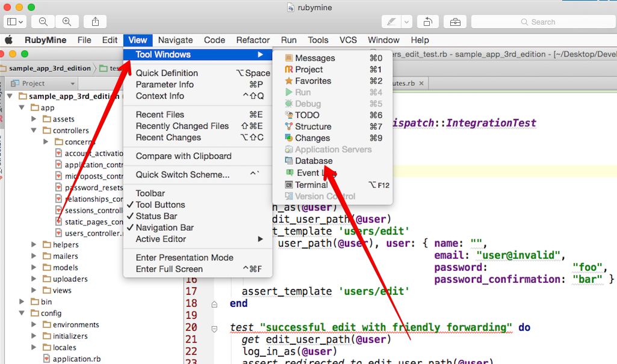
Task: Select application.rb file in project tree
Action: 72,359
